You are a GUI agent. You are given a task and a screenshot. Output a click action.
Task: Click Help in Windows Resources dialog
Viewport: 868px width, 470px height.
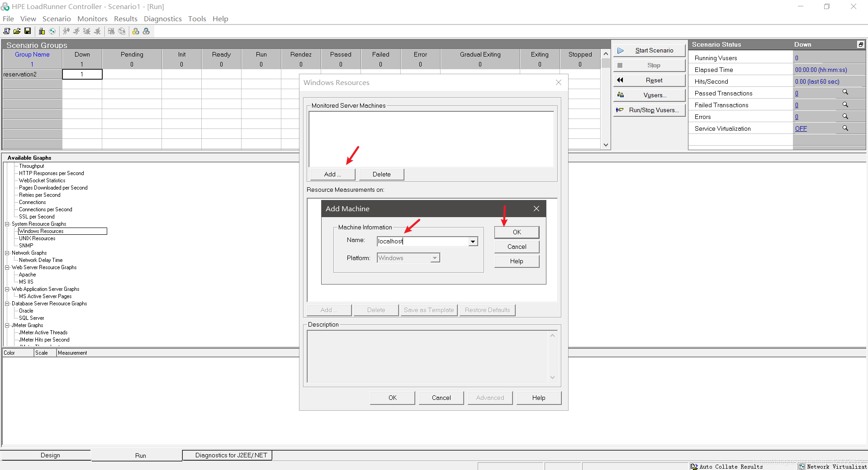539,398
